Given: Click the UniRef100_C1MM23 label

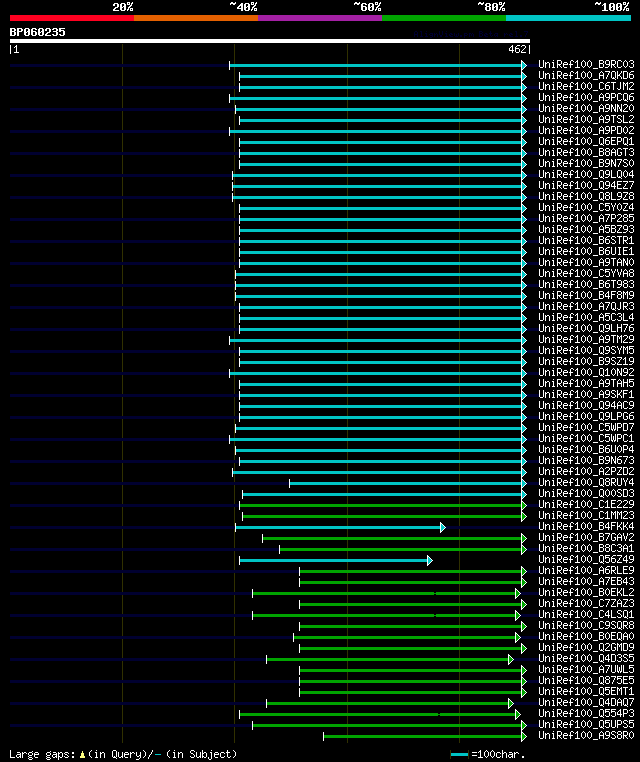Looking at the screenshot, I should tap(586, 516).
